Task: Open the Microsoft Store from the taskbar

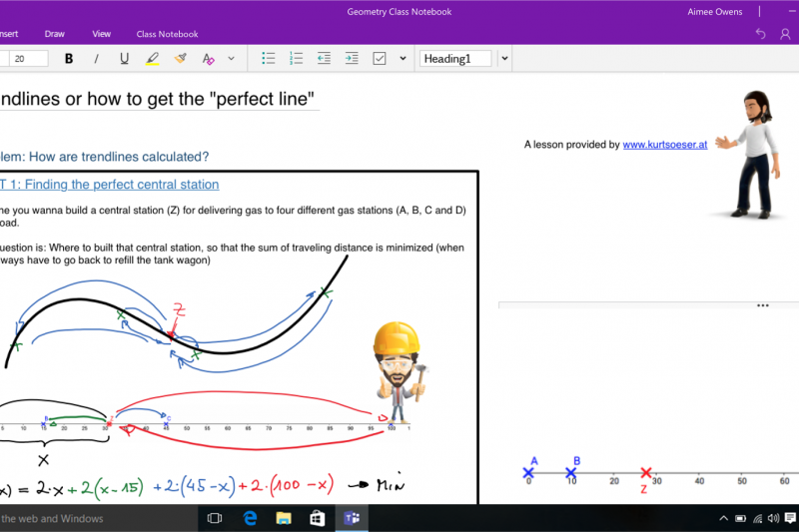Action: (x=318, y=518)
